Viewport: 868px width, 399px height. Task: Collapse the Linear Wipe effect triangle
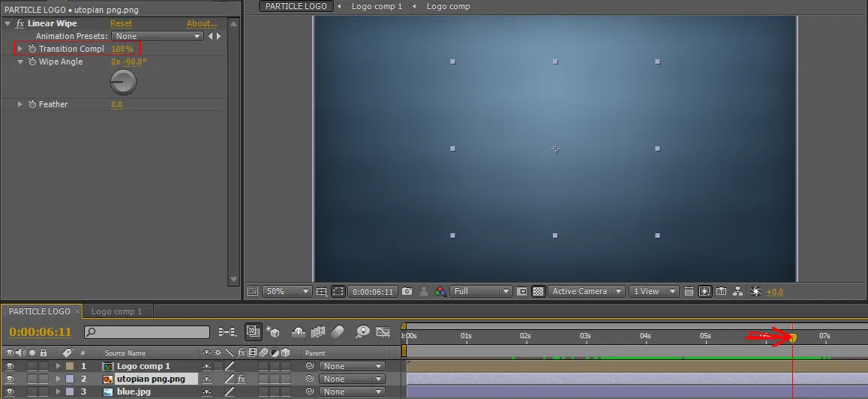[8, 23]
